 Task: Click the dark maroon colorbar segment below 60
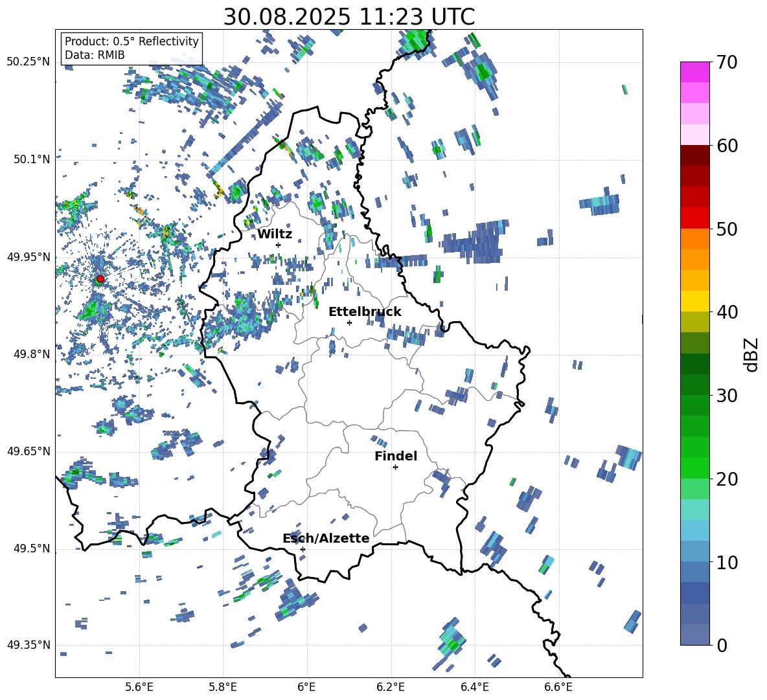click(694, 155)
